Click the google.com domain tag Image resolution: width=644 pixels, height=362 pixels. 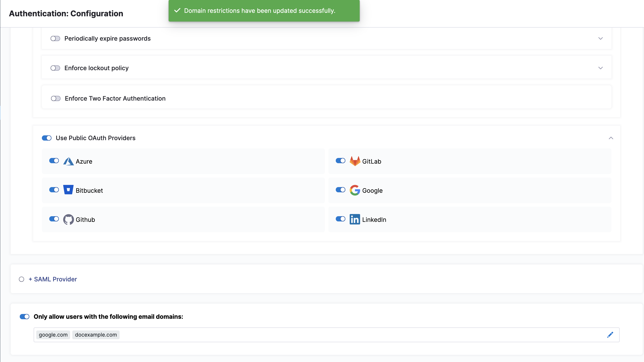53,335
